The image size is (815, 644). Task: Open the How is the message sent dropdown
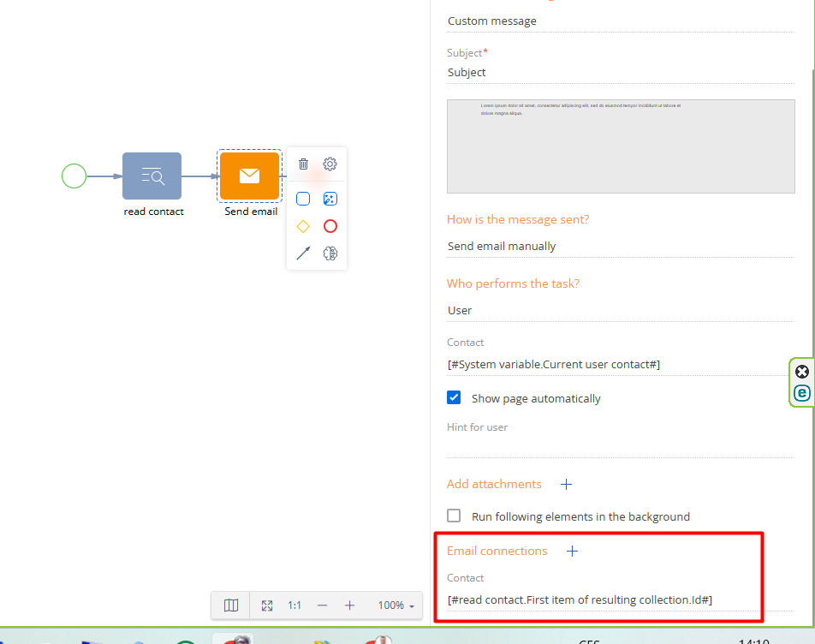coord(620,247)
